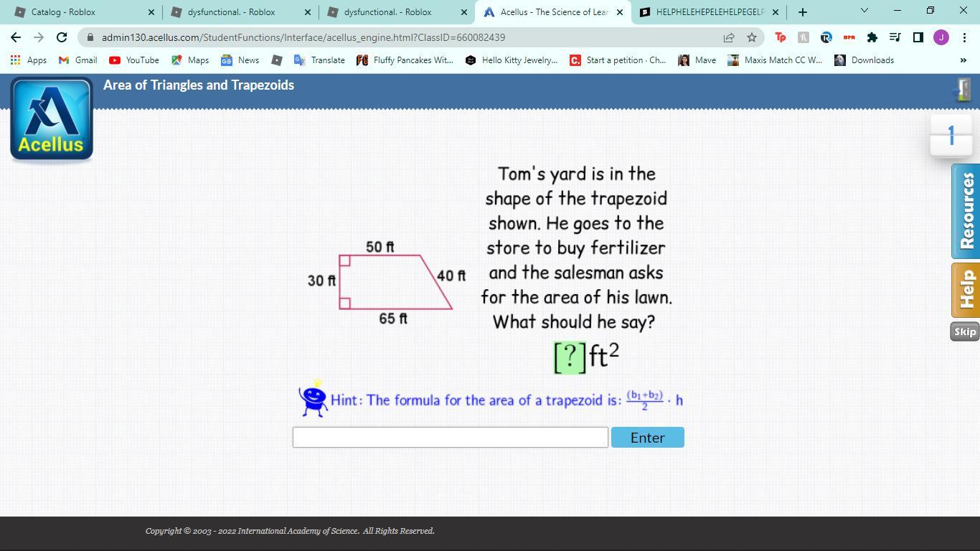Click the hint mascot character
Image resolution: width=980 pixels, height=551 pixels.
pos(314,399)
